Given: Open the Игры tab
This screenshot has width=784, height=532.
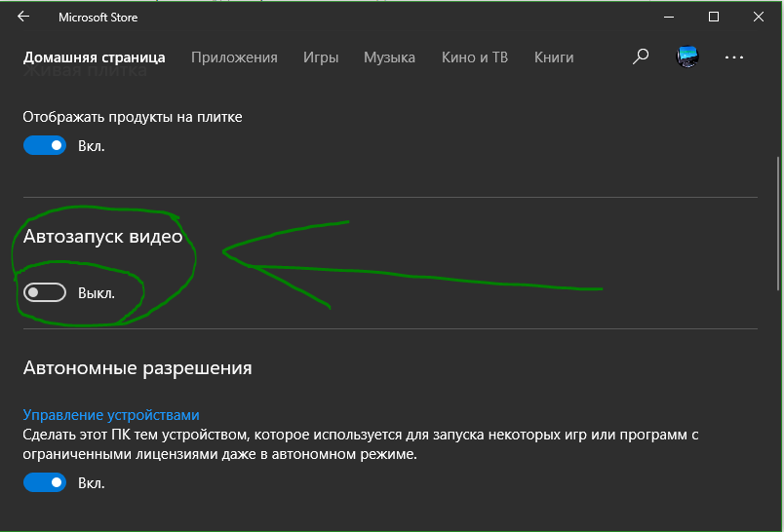Looking at the screenshot, I should (x=321, y=57).
